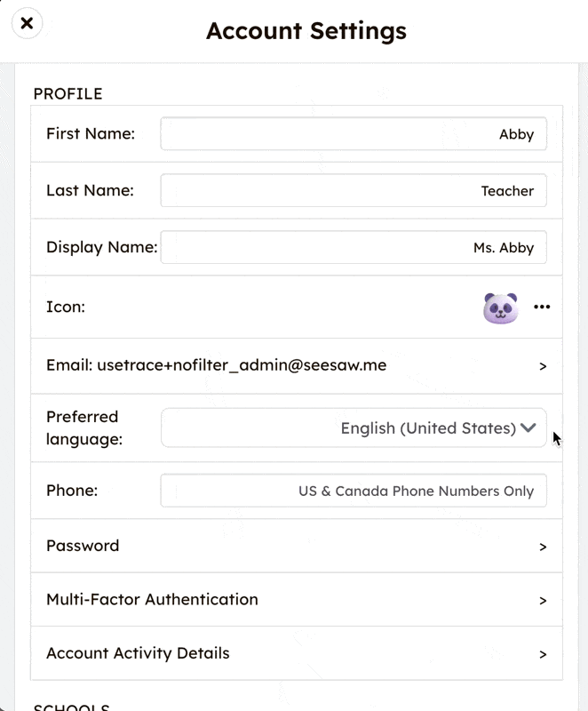588x711 pixels.
Task: Click the Password row label
Action: (x=83, y=546)
